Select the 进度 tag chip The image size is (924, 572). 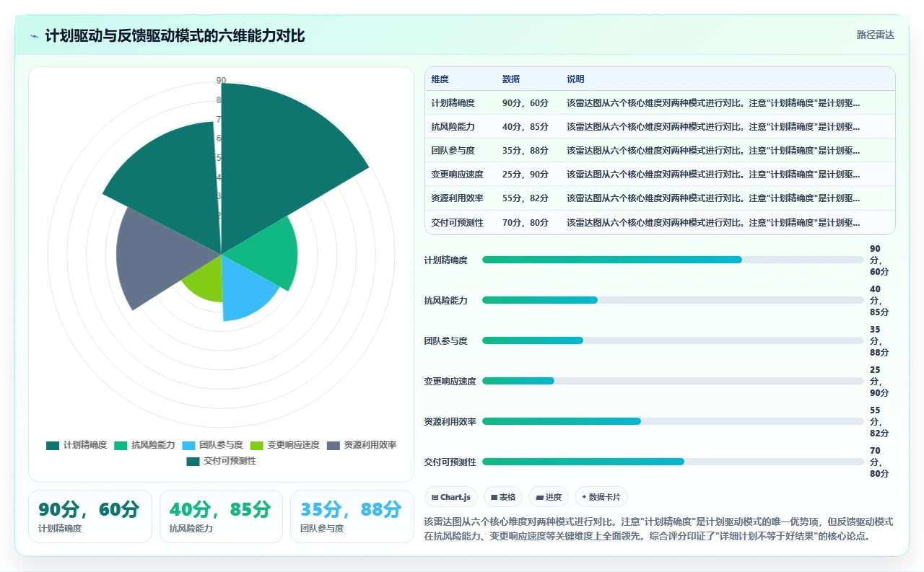(x=549, y=497)
